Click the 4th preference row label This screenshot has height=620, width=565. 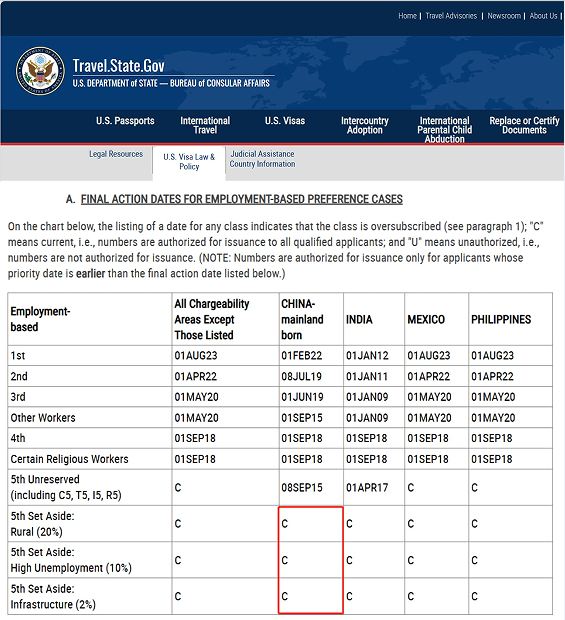click(18, 438)
